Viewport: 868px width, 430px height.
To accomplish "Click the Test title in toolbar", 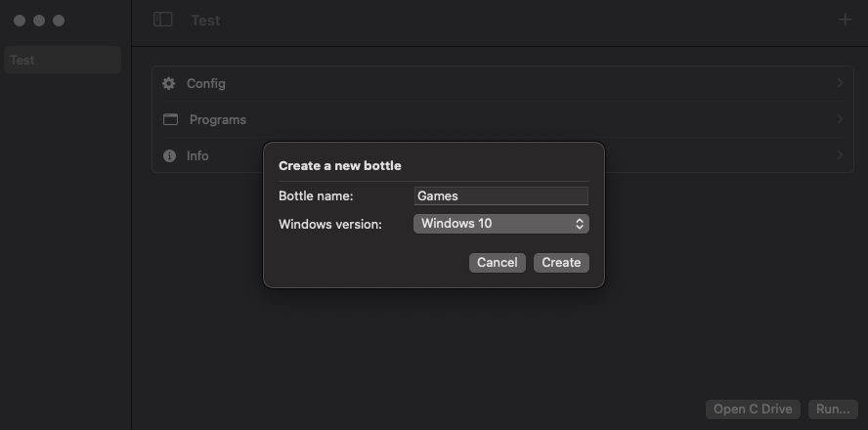I will [x=205, y=21].
